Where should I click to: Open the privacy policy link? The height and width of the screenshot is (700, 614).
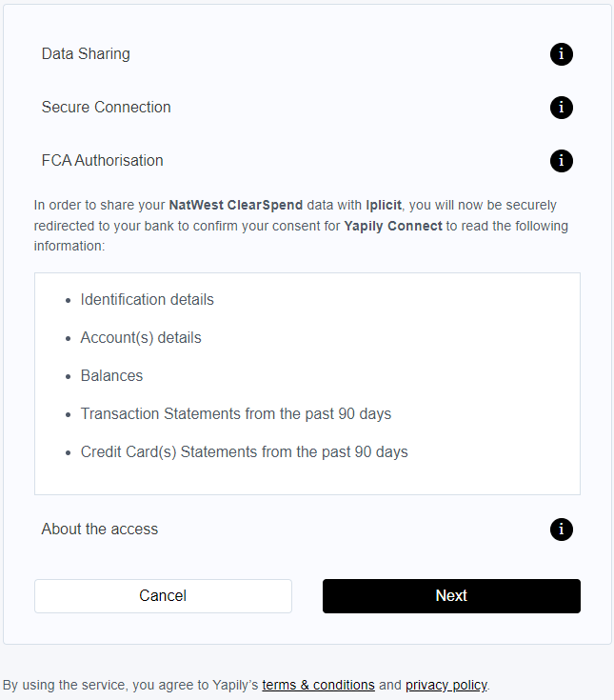(446, 685)
